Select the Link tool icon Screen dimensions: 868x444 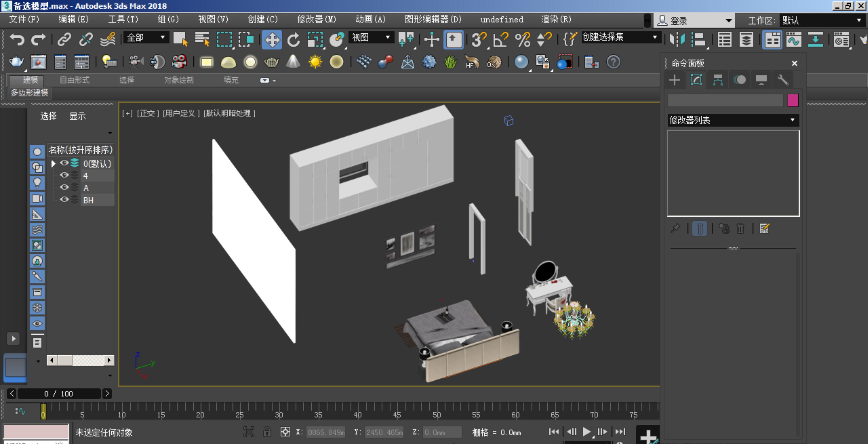64,39
